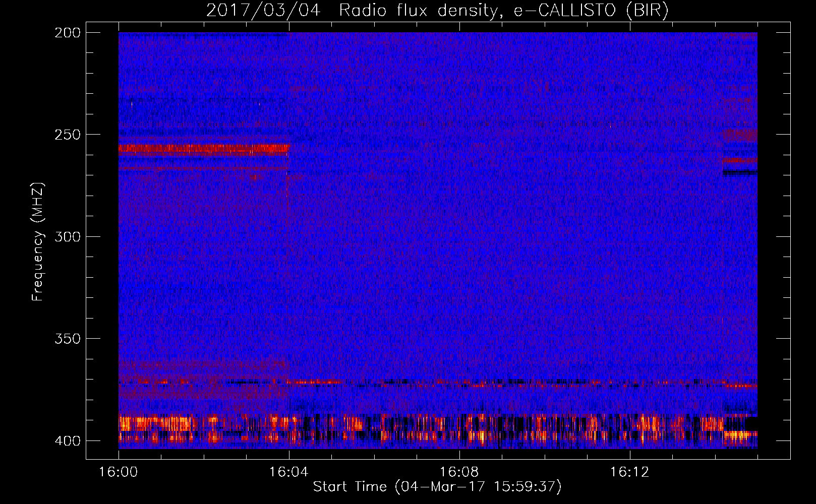The image size is (816, 504).
Task: Click the 16:08 time tick label
Action: click(x=459, y=472)
